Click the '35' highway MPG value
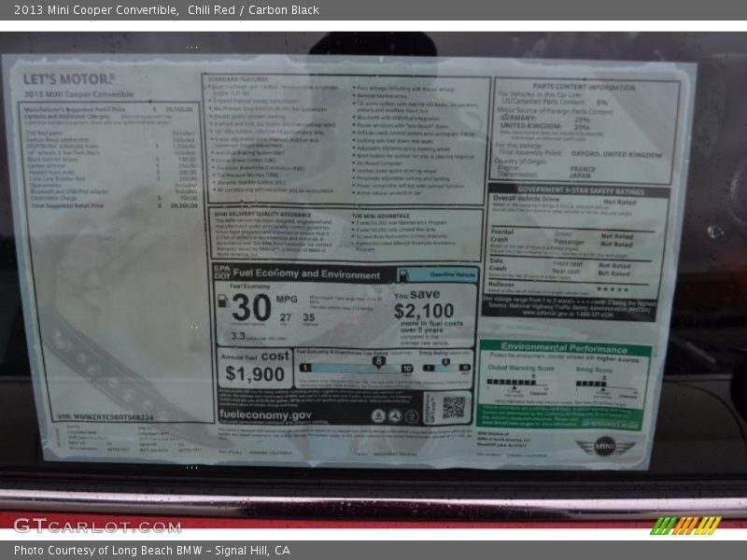 (x=309, y=317)
